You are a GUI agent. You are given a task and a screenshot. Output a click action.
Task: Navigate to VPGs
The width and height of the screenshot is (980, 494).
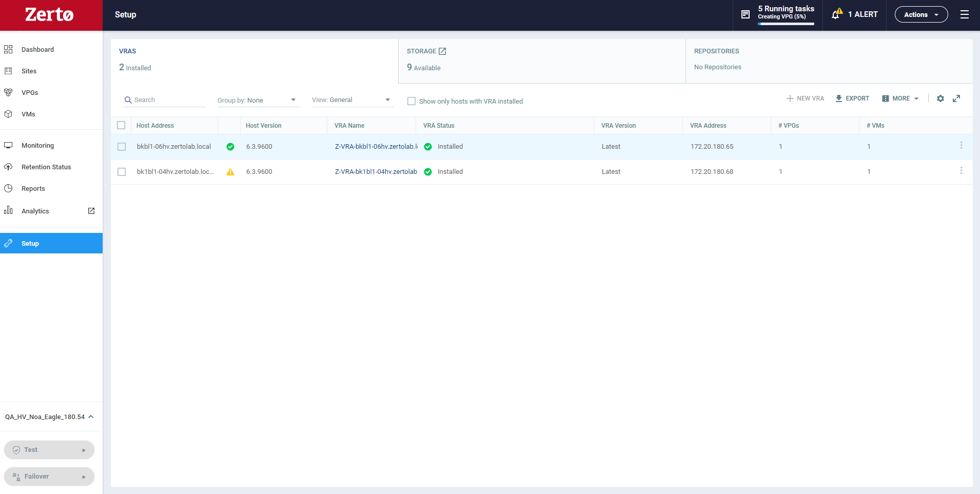[x=30, y=92]
